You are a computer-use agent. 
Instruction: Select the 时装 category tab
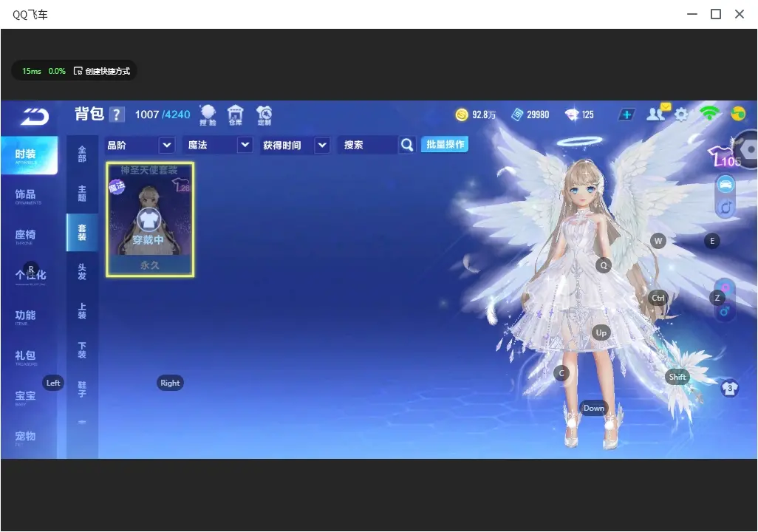click(29, 155)
